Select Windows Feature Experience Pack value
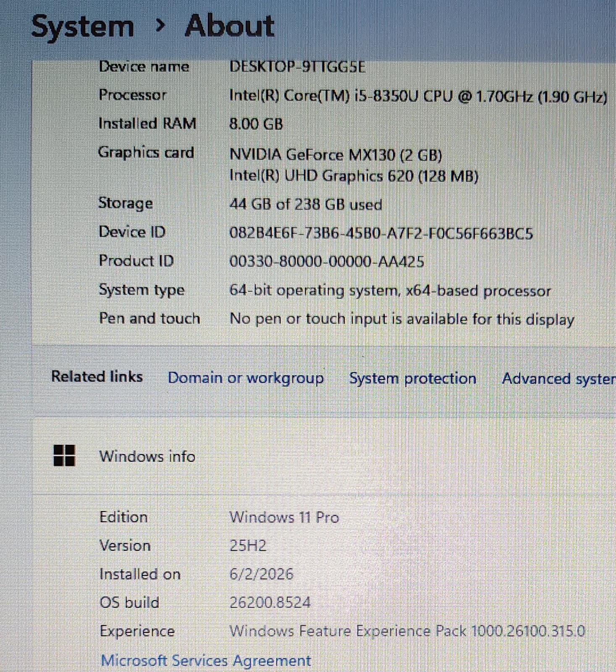The image size is (616, 672). pyautogui.click(x=407, y=631)
